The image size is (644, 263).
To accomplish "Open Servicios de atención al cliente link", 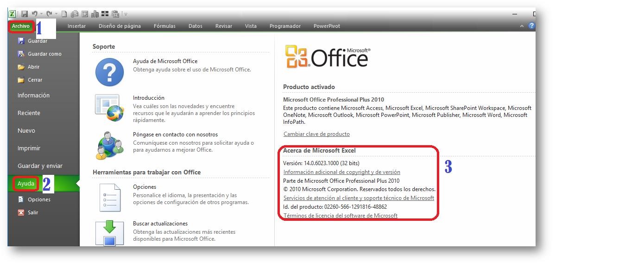I will coord(359,198).
